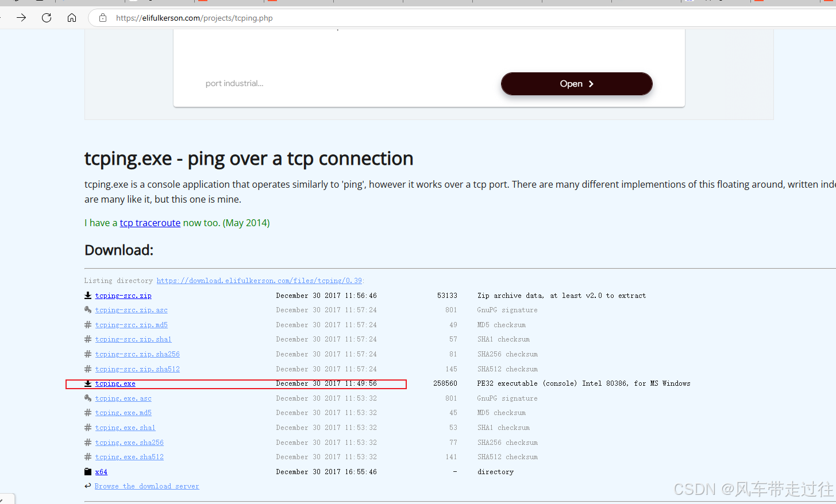
Task: Open tcping-src.zip.sha512 checksum
Action: pos(137,369)
